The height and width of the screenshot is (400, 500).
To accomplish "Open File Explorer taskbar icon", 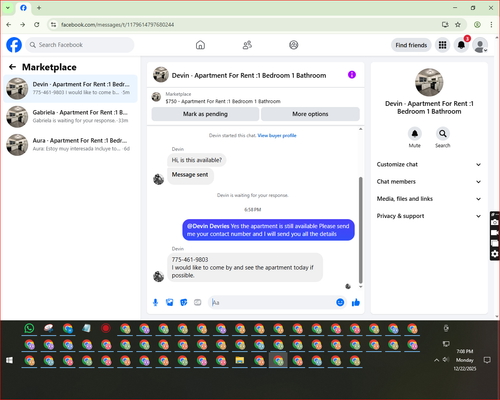I will (240, 360).
